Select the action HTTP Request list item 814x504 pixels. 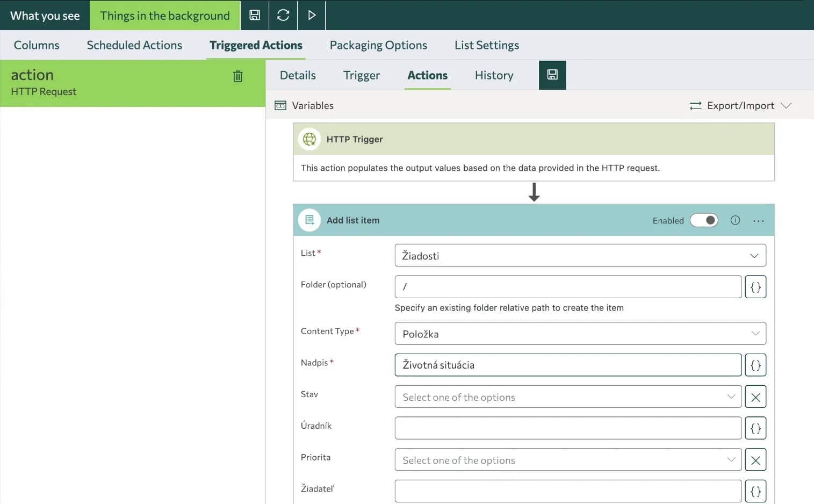133,83
